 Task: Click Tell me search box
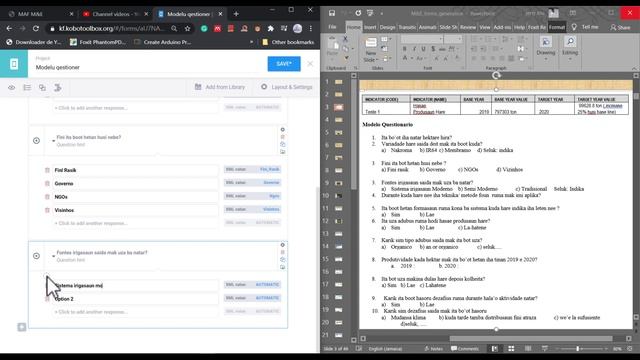[x=584, y=27]
